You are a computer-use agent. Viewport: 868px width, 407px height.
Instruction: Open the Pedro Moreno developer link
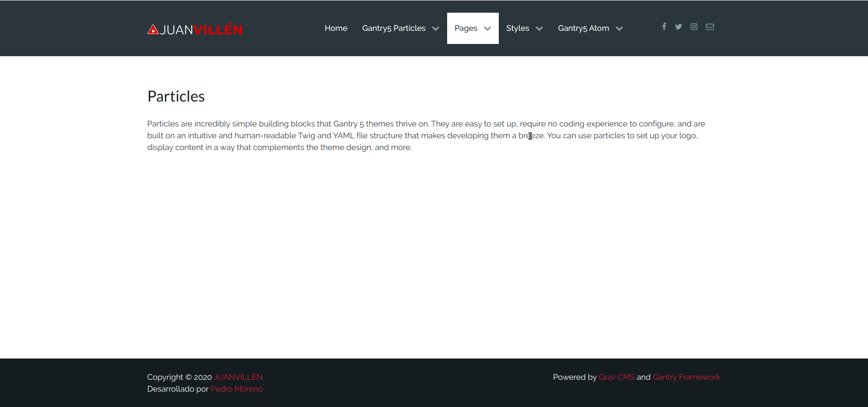pos(236,389)
